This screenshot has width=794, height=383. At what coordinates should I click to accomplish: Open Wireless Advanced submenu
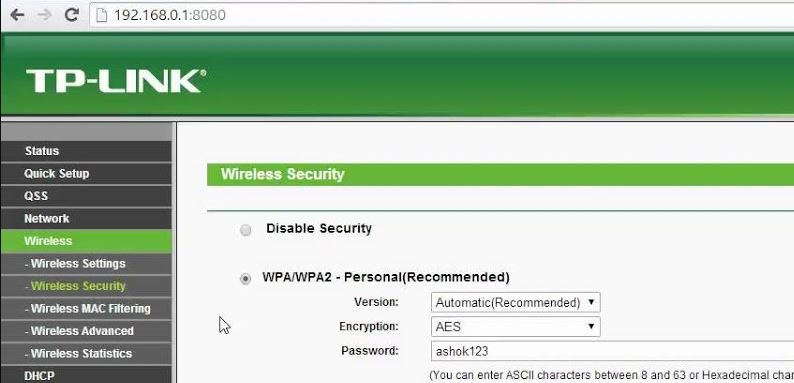click(x=86, y=331)
